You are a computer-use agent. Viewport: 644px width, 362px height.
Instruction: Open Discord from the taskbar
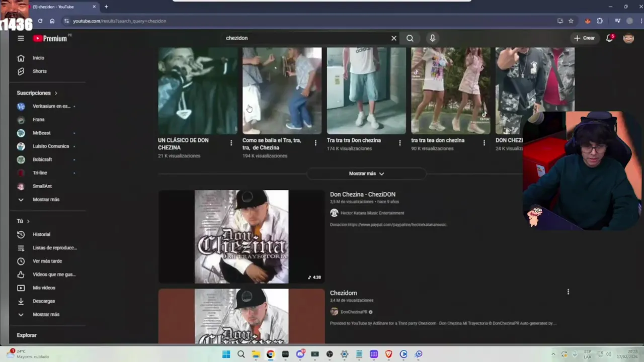[300, 354]
